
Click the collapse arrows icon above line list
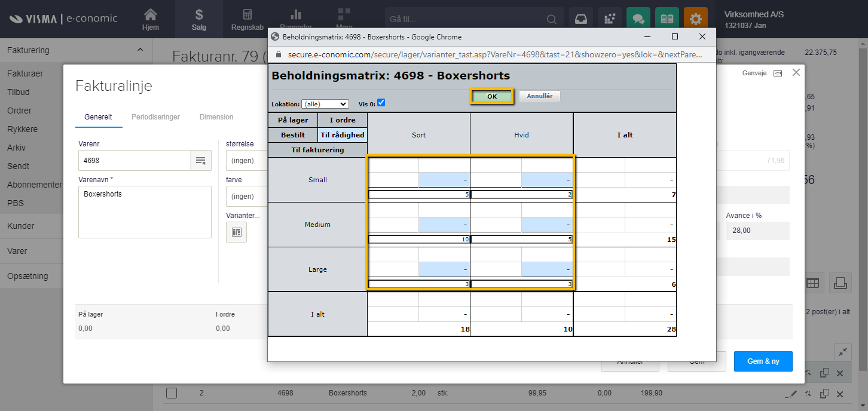coord(843,352)
